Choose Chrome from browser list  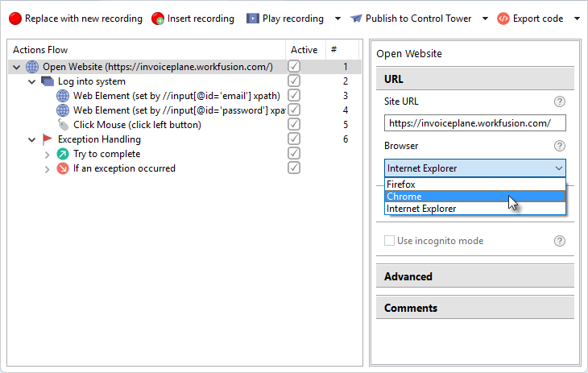tap(475, 197)
